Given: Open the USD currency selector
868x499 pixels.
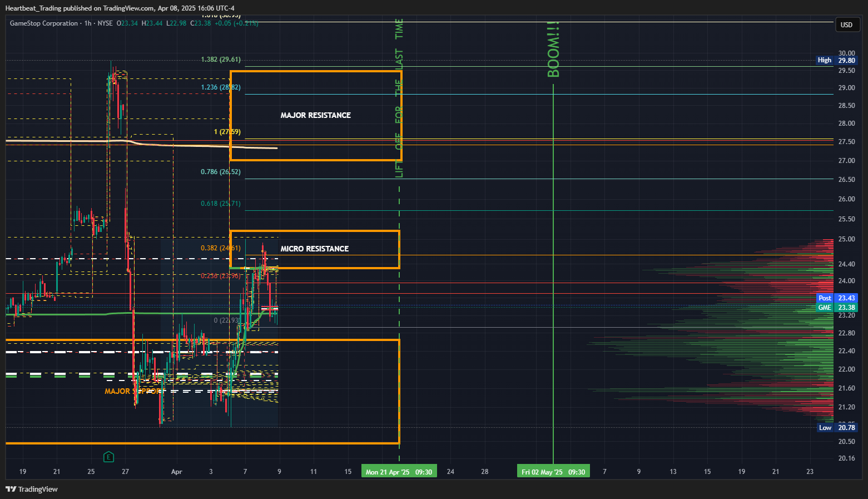Looking at the screenshot, I should [846, 24].
